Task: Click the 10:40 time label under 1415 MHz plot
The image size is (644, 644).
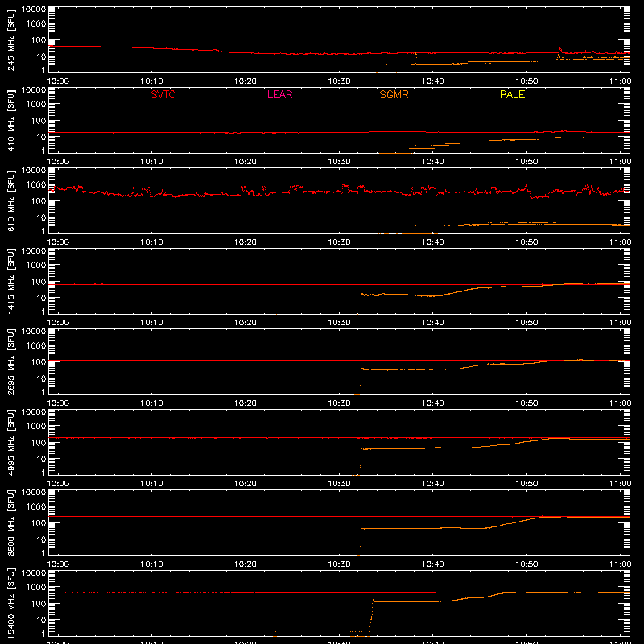Action: (x=432, y=323)
